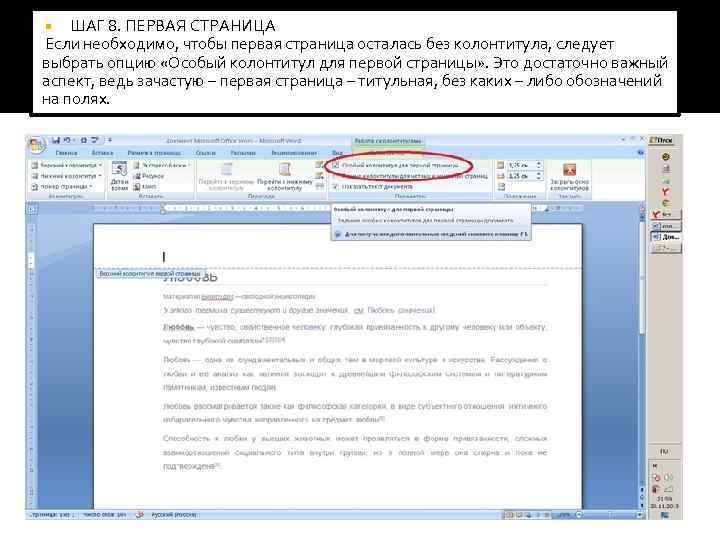Increase the header-from-top position spinner

point(539,163)
